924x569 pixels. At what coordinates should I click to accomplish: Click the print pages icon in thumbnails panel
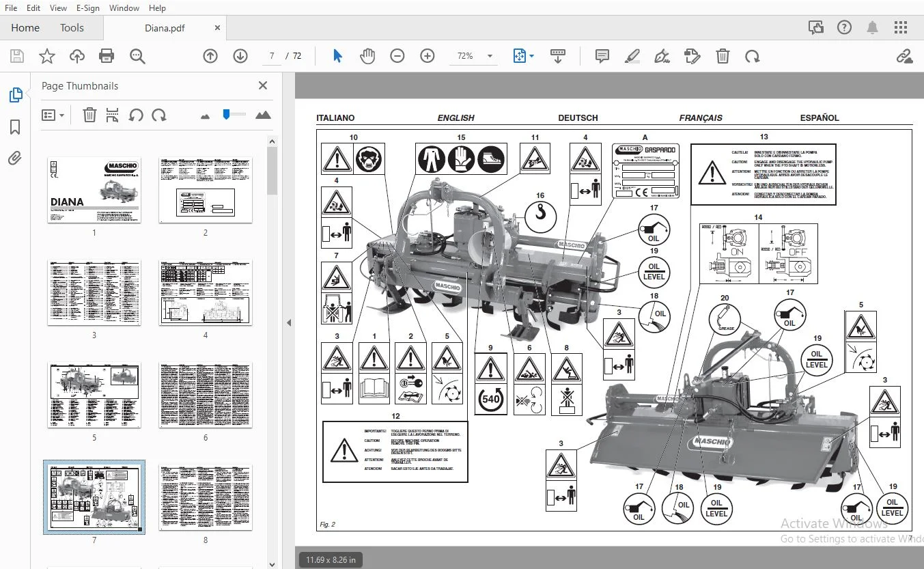113,115
